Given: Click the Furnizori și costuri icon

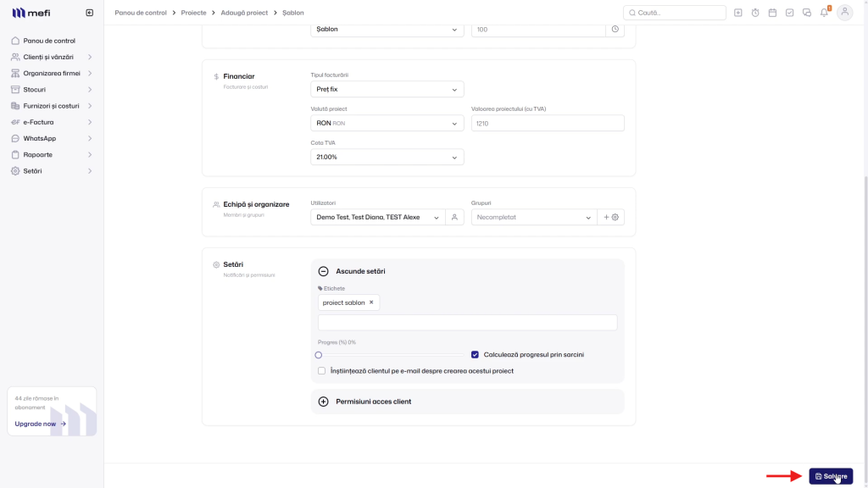Looking at the screenshot, I should [15, 106].
